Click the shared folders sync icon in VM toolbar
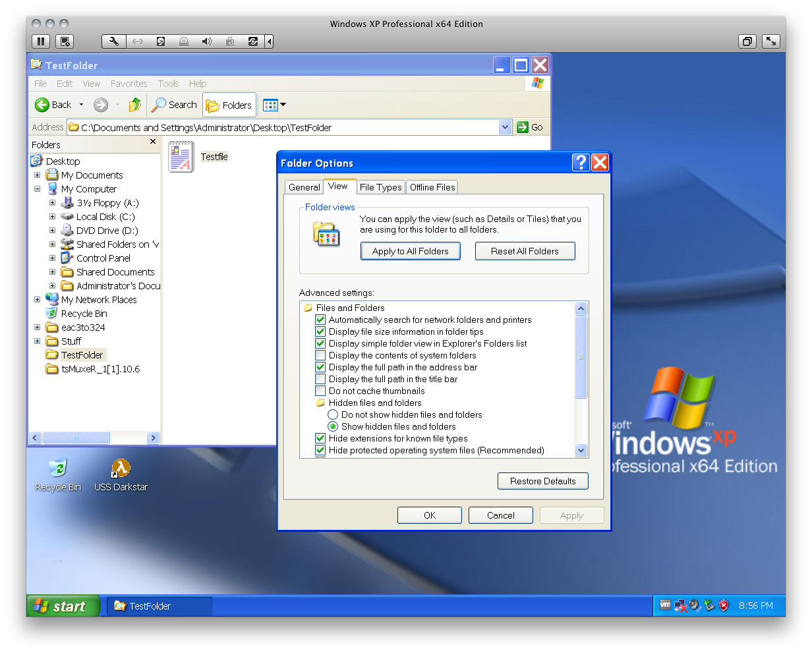Viewport: 812px width, 653px height. point(252,42)
